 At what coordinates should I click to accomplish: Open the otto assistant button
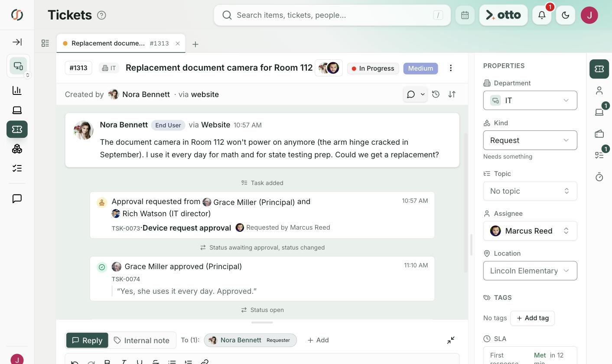pyautogui.click(x=503, y=15)
